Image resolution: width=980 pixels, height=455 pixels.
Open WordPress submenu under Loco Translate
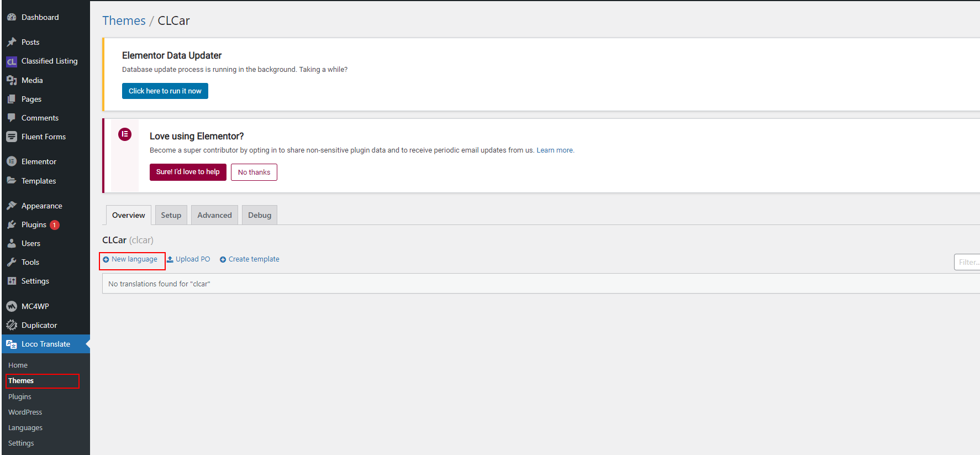25,412
